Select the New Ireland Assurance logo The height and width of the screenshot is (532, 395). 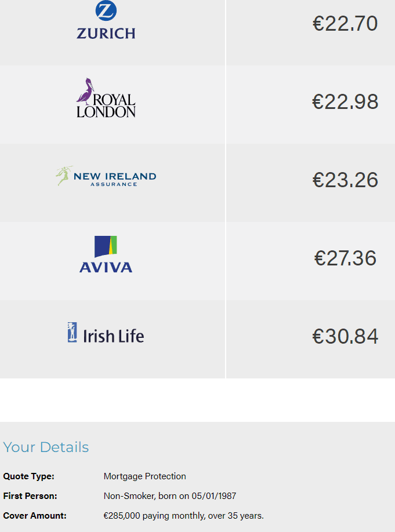coord(106,176)
